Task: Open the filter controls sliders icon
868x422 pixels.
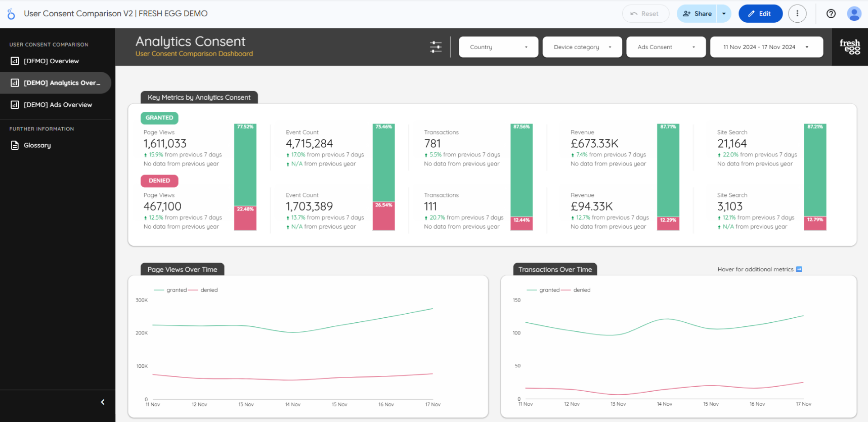Action: point(436,47)
